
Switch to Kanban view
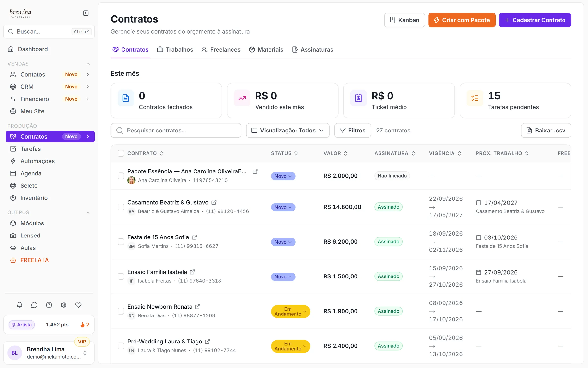tap(404, 20)
